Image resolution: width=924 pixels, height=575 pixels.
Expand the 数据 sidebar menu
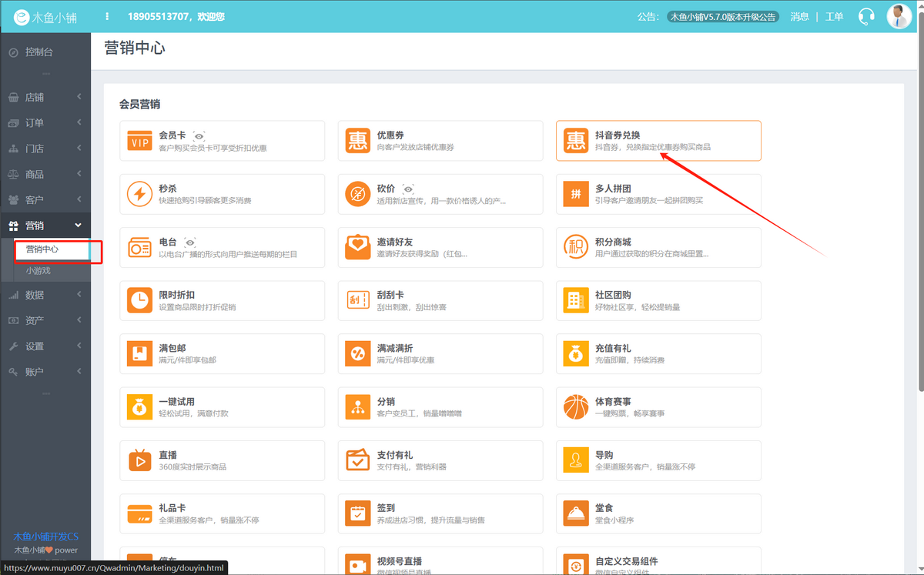pos(45,295)
